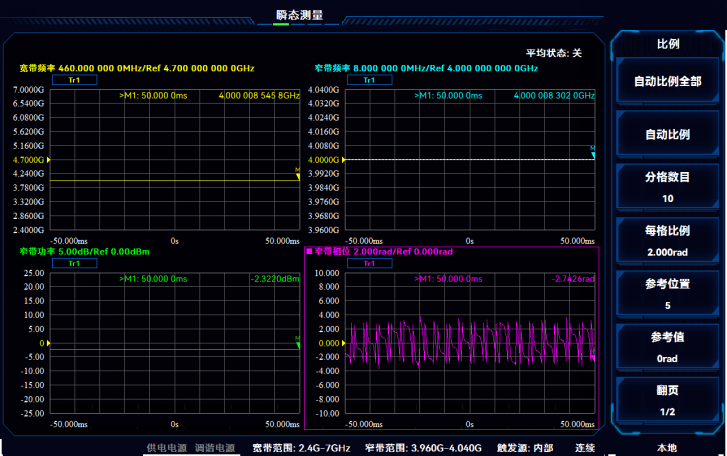Click green plot reference arrow at 0
Screen dimensions: 727x456
pyautogui.click(x=48, y=343)
